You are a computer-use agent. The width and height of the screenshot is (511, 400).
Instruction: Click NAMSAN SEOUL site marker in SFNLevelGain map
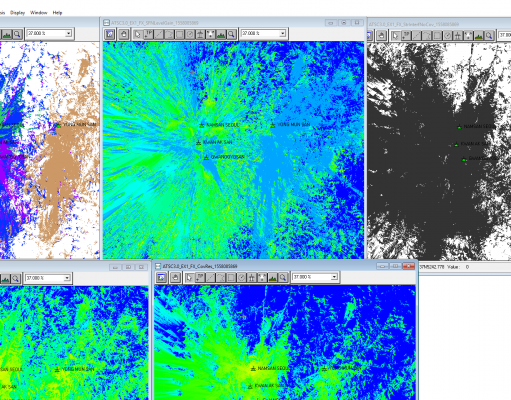pyautogui.click(x=202, y=125)
